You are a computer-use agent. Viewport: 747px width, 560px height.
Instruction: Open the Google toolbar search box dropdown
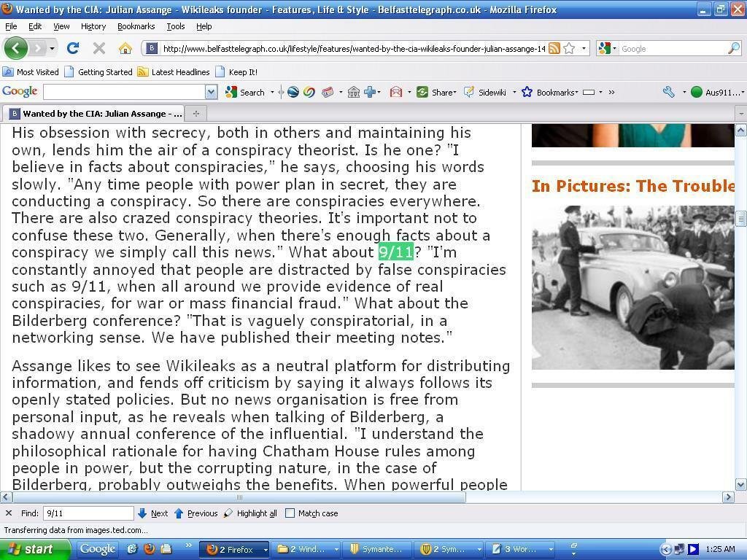(x=211, y=92)
